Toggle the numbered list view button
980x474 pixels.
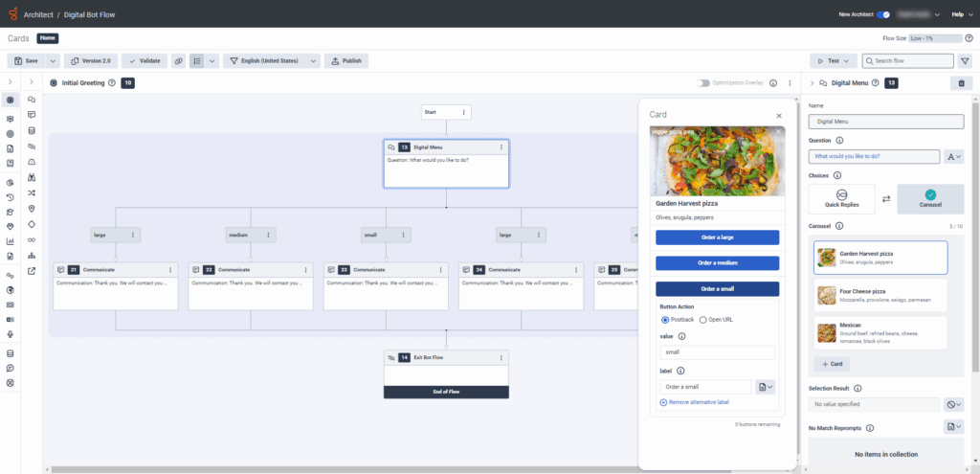pyautogui.click(x=197, y=61)
